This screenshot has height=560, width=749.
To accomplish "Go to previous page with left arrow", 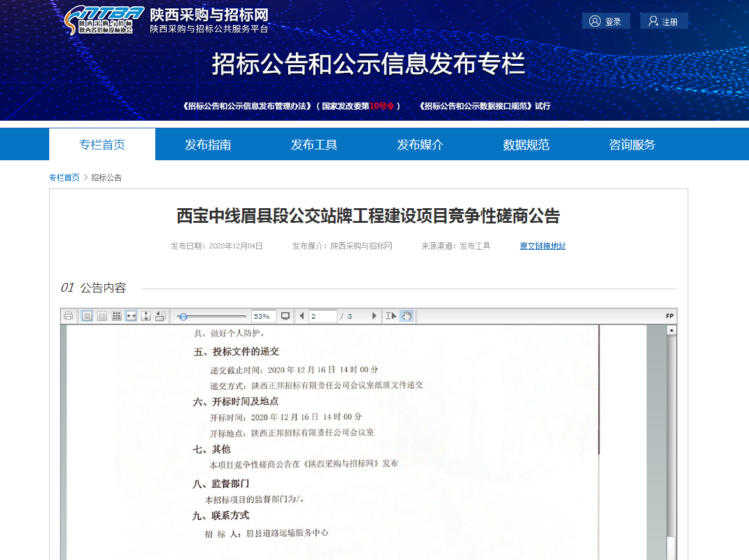I will click(x=302, y=316).
